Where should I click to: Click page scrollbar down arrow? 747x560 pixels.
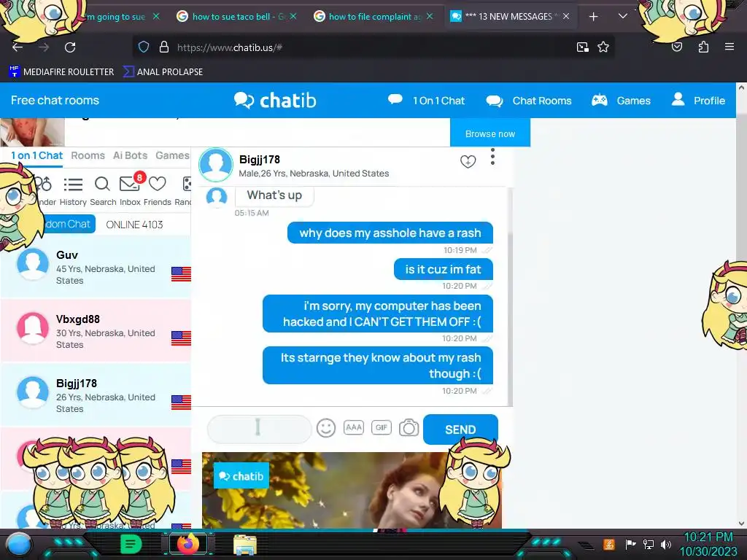pyautogui.click(x=741, y=523)
